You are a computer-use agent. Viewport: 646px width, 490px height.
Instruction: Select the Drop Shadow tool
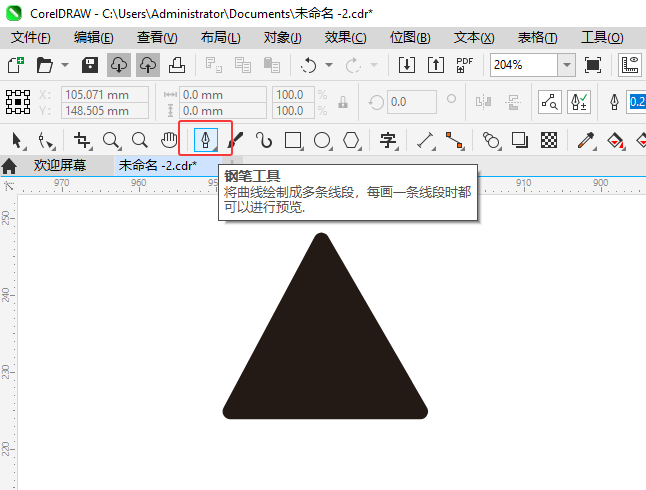pos(520,141)
